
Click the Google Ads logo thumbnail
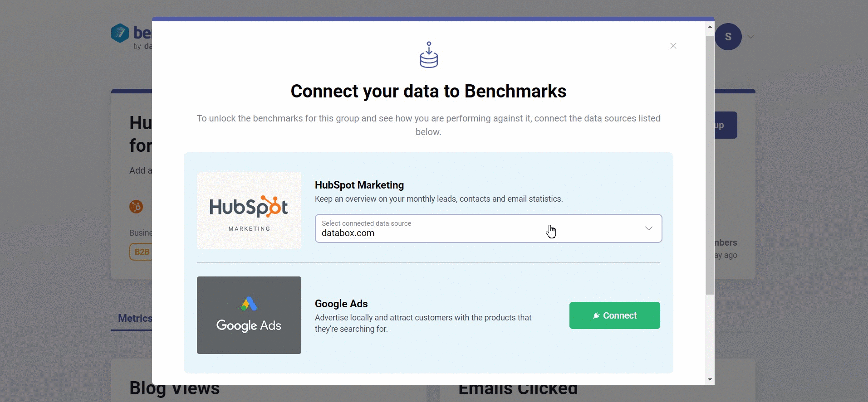tap(249, 315)
